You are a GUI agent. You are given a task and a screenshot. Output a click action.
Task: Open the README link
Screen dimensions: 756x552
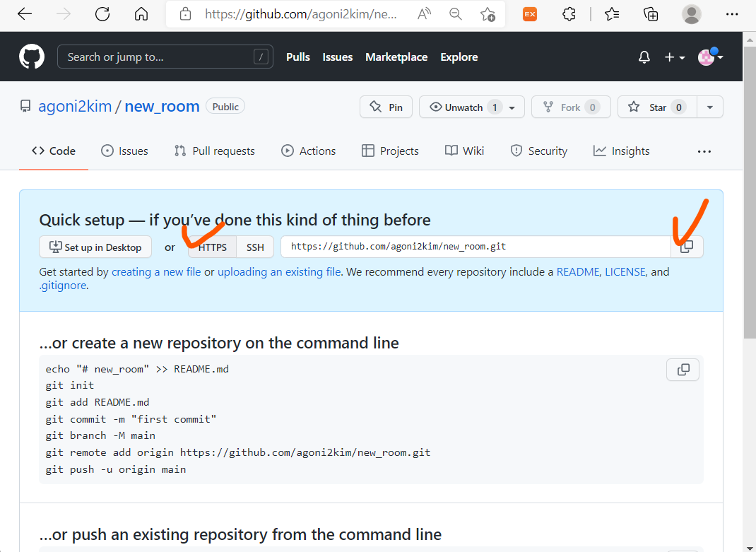[x=578, y=271]
